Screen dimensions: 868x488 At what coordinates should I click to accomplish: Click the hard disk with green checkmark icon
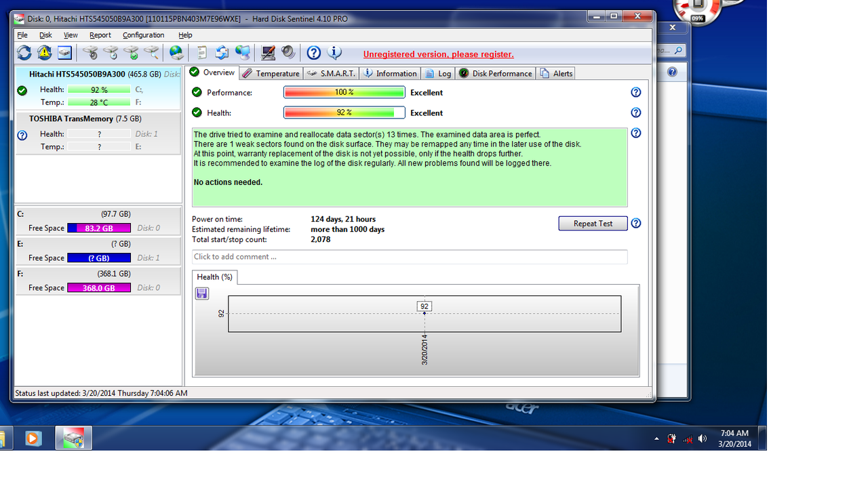pyautogui.click(x=131, y=52)
